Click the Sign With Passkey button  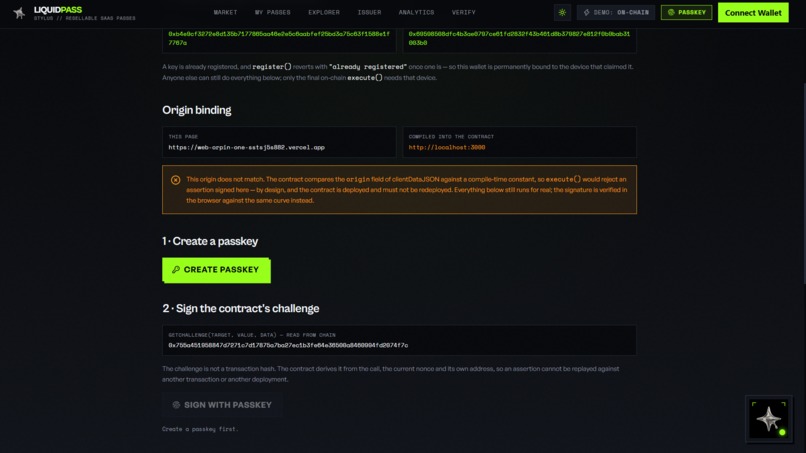tap(222, 405)
